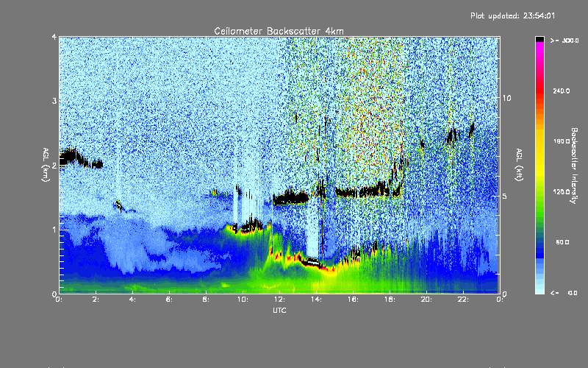Click the '180.0' colorbar label
This screenshot has width=588, height=368.
point(562,141)
